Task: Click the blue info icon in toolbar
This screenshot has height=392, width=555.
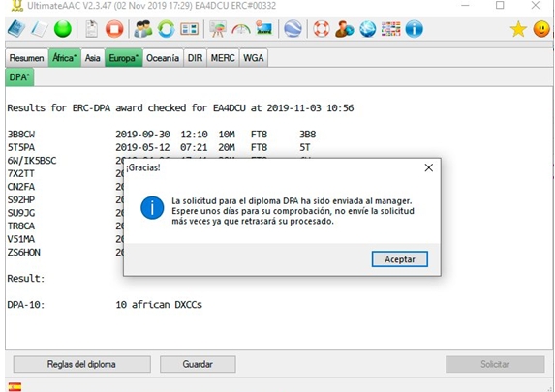Action: pyautogui.click(x=415, y=29)
